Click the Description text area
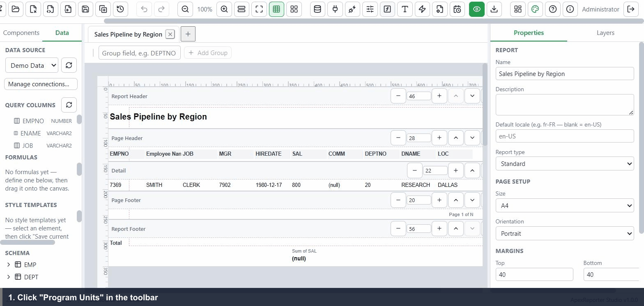 point(565,105)
